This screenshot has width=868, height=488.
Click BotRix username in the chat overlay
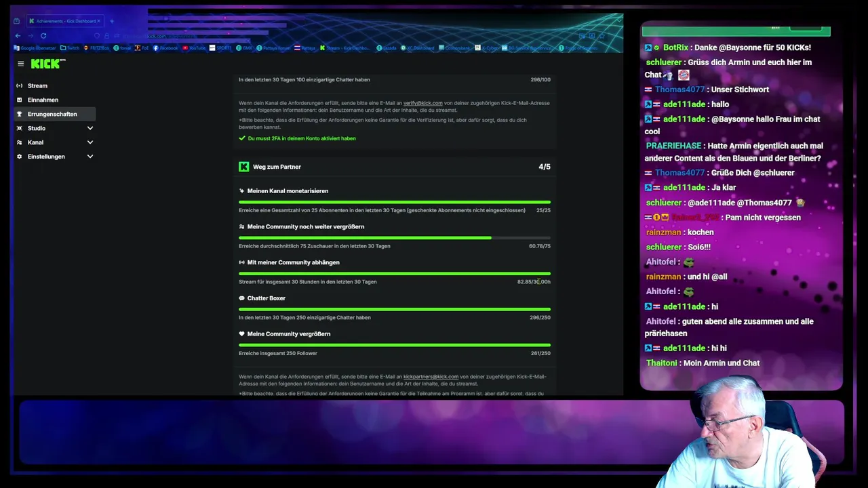[675, 47]
